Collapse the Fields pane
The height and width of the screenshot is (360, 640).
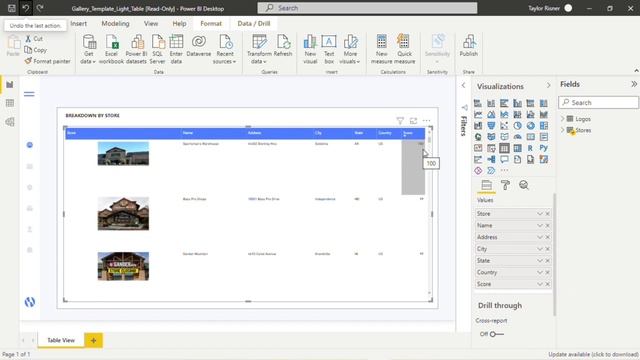[634, 84]
